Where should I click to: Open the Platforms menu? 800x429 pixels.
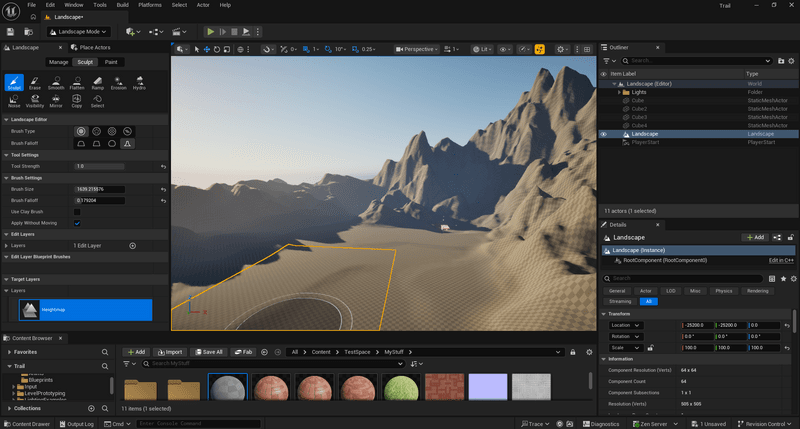(150, 5)
